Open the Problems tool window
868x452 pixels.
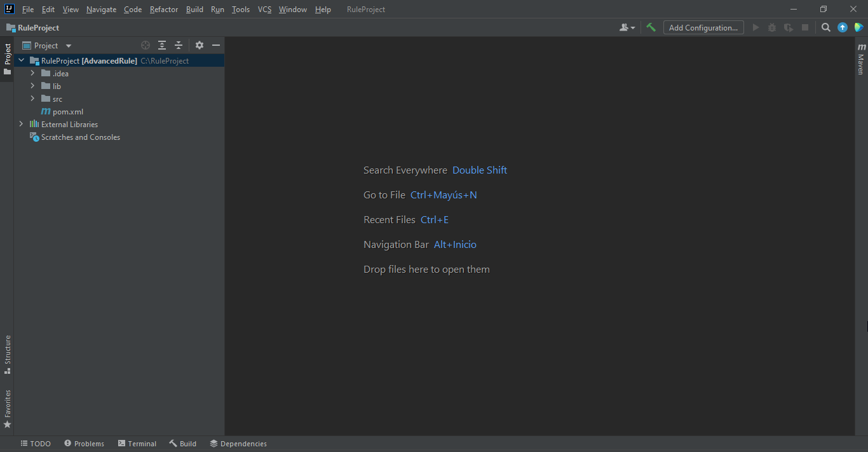tap(84, 444)
